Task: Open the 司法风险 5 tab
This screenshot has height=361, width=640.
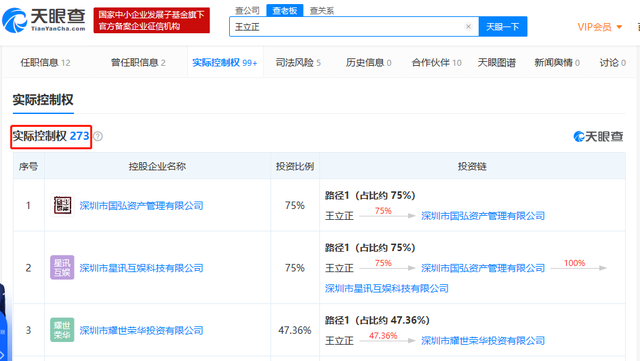Action: click(298, 62)
